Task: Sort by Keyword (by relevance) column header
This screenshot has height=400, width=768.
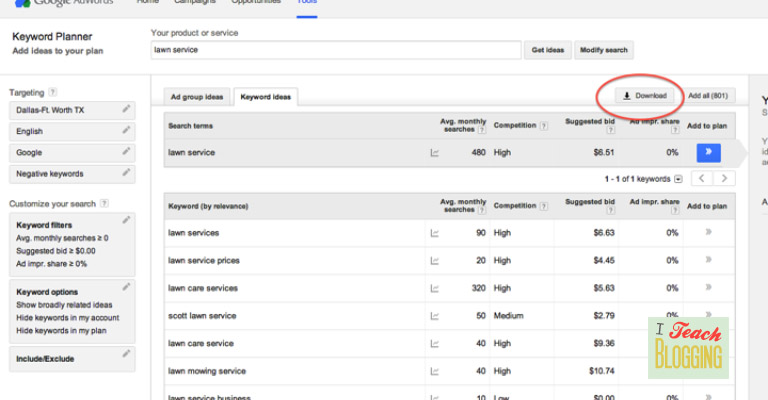Action: [208, 206]
